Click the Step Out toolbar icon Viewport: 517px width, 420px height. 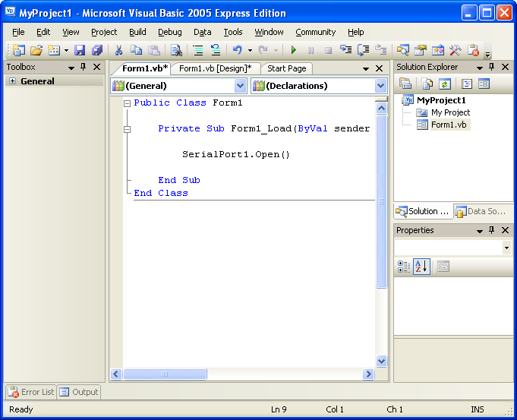point(381,49)
